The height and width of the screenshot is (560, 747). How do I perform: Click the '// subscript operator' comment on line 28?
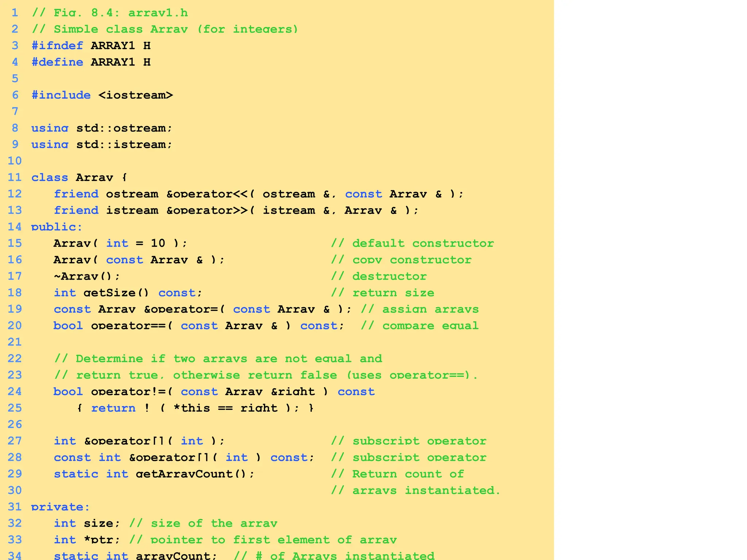tap(409, 457)
